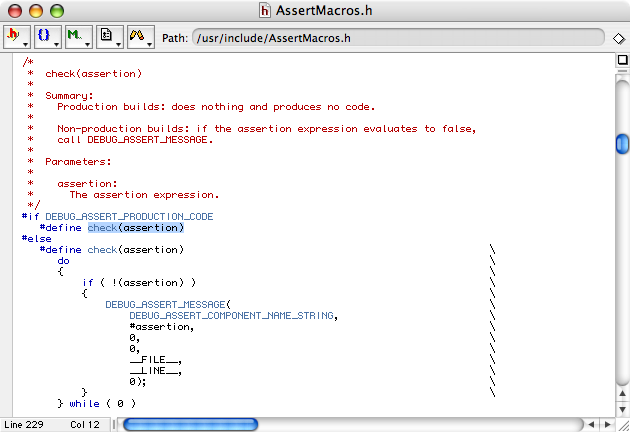Screen dimensions: 630x432
Task: Toggle the toolbar with the diamond button
Action: coord(619,39)
